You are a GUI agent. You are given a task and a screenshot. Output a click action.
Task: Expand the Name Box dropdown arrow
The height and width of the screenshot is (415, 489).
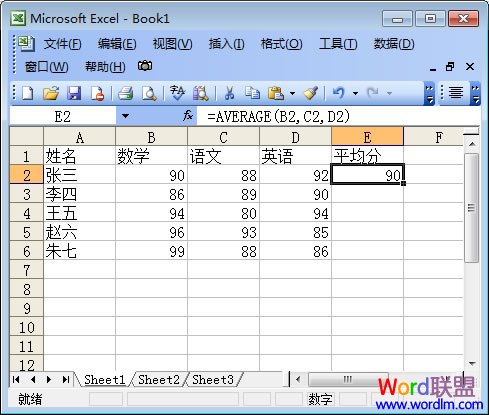coord(125,116)
